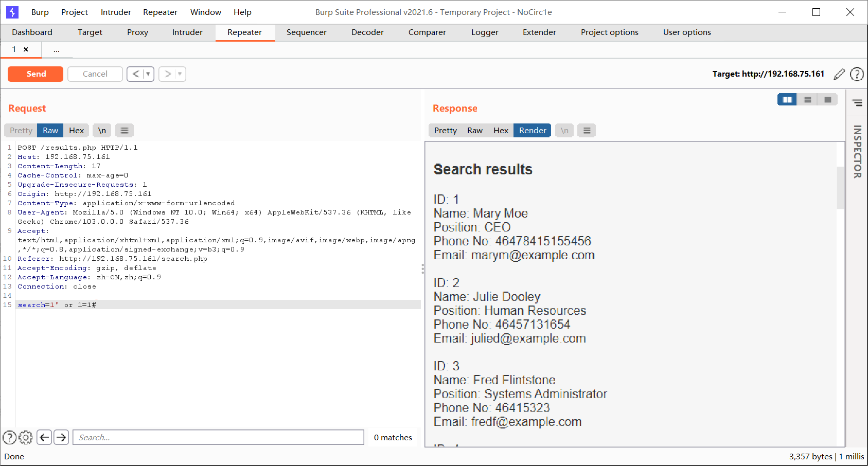The width and height of the screenshot is (868, 466).
Task: Toggle request non-printable \n characters
Action: click(x=102, y=131)
